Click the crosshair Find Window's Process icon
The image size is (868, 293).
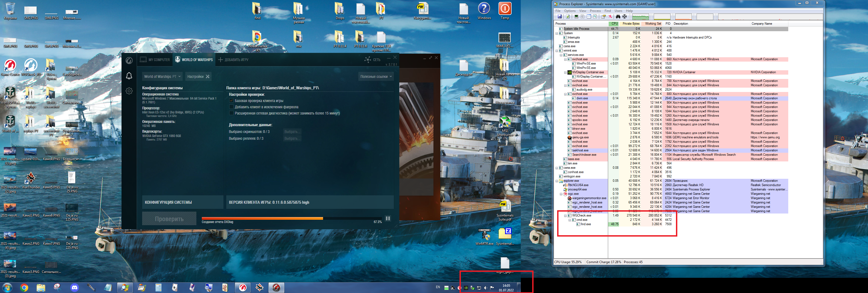pos(624,17)
